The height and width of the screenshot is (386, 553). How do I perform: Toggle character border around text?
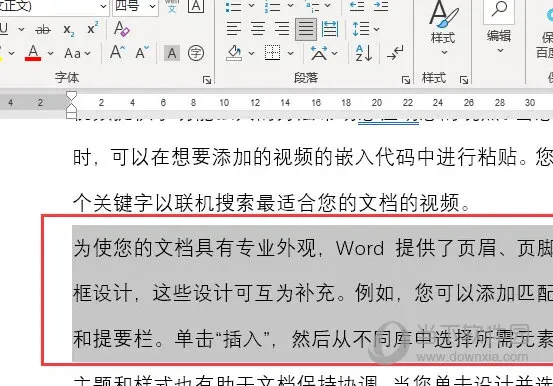pos(196,6)
